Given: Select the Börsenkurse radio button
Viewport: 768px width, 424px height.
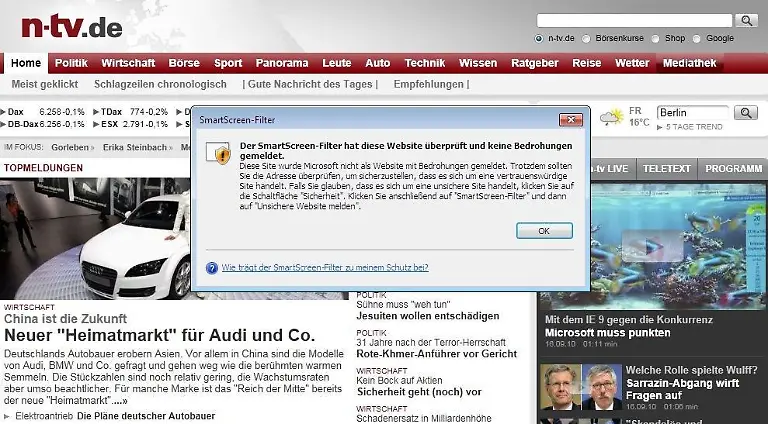Looking at the screenshot, I should (586, 39).
